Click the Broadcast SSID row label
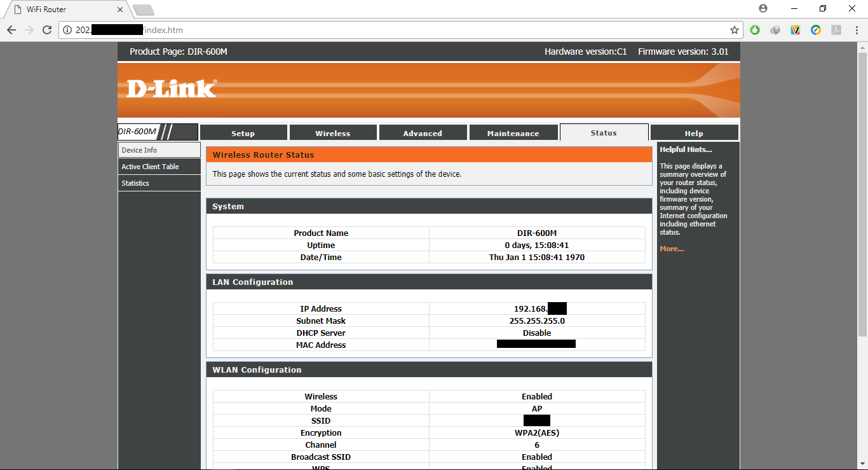 (321, 457)
